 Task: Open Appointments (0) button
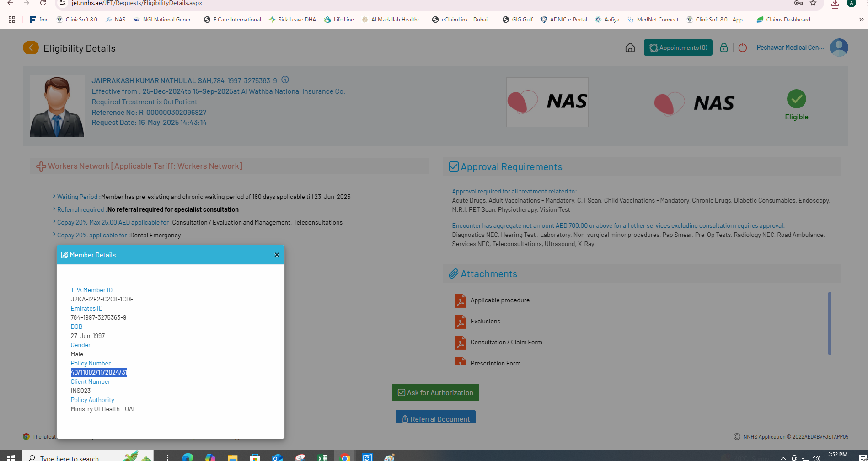[678, 48]
